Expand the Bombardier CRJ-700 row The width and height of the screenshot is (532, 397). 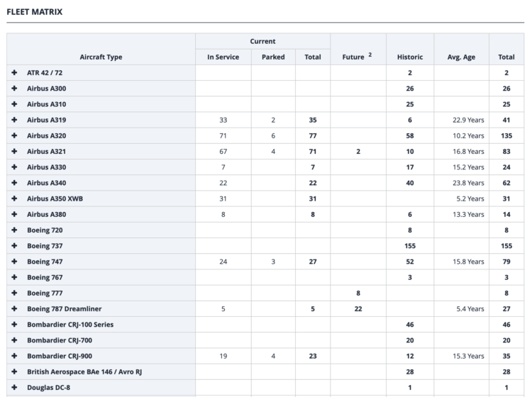click(x=14, y=340)
